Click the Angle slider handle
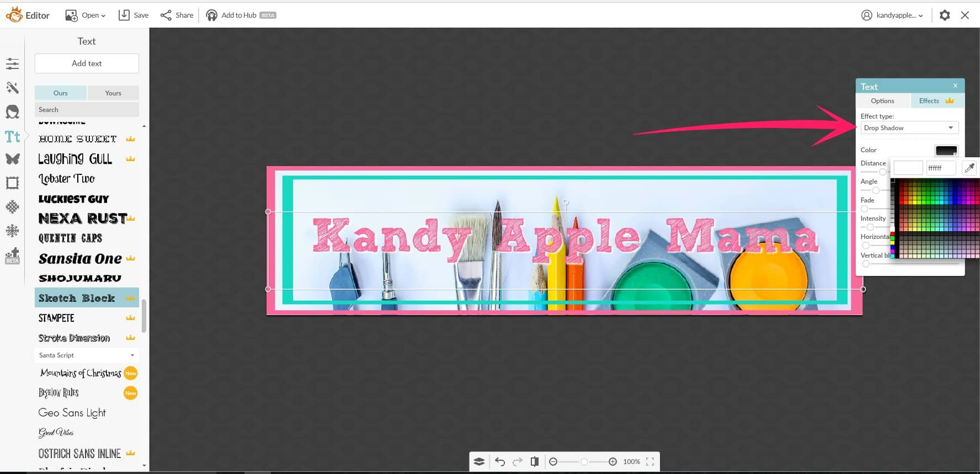The width and height of the screenshot is (980, 474). tap(876, 190)
